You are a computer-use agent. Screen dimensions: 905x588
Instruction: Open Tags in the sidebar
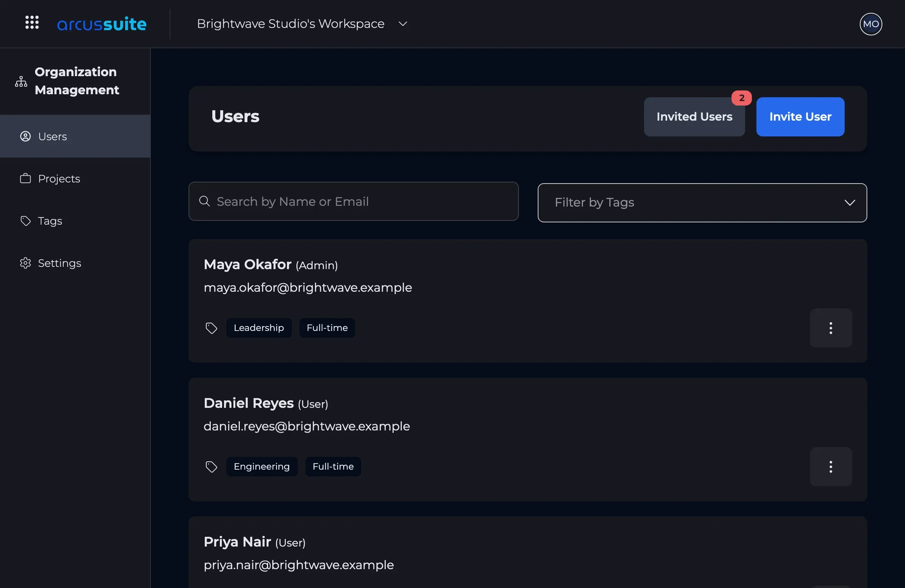click(75, 221)
